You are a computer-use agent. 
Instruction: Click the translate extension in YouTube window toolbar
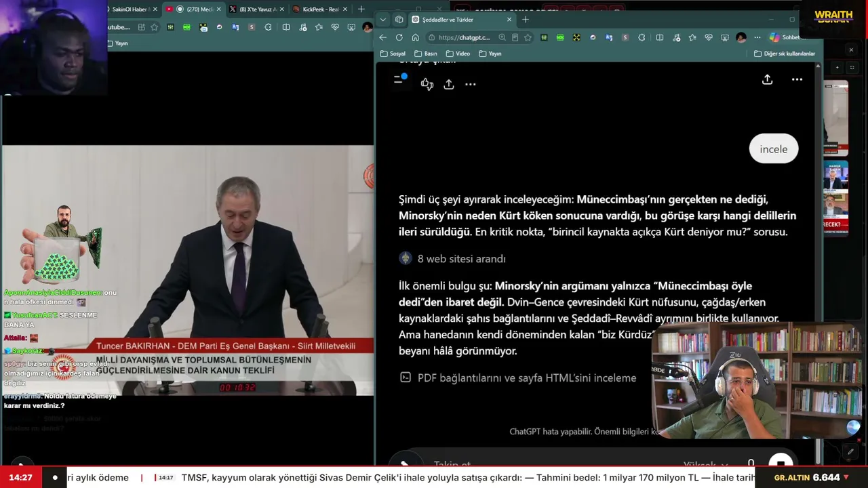coord(235,27)
